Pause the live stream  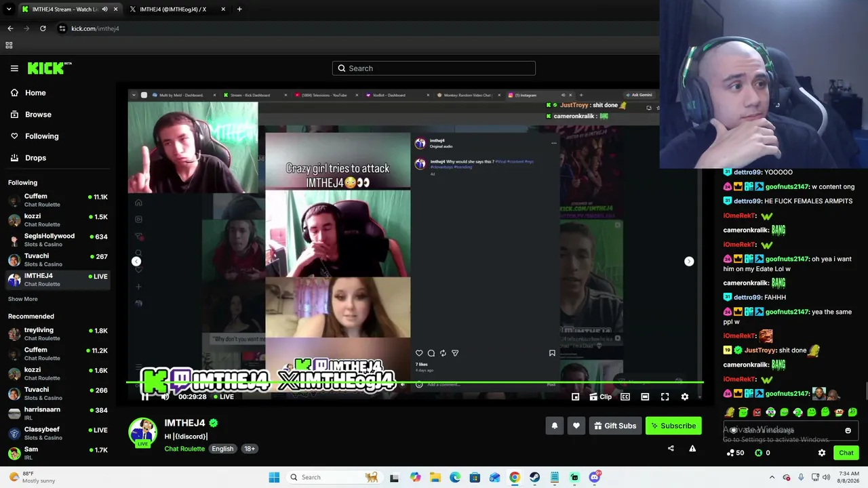click(x=144, y=396)
